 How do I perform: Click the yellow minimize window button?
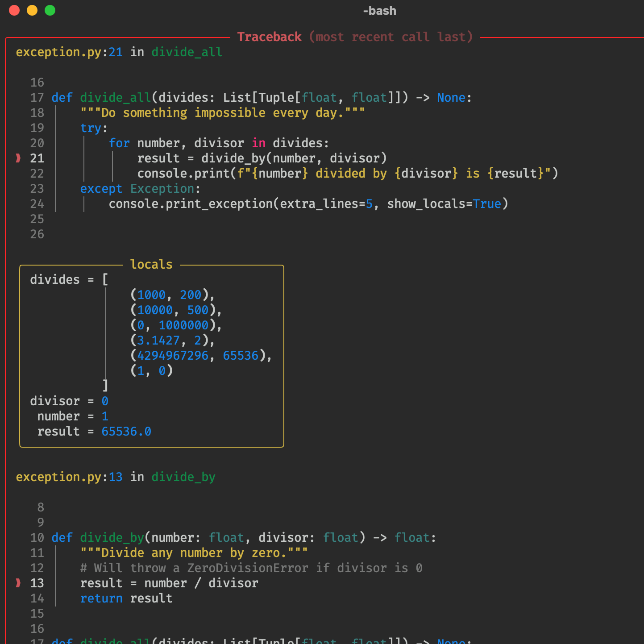pyautogui.click(x=32, y=10)
